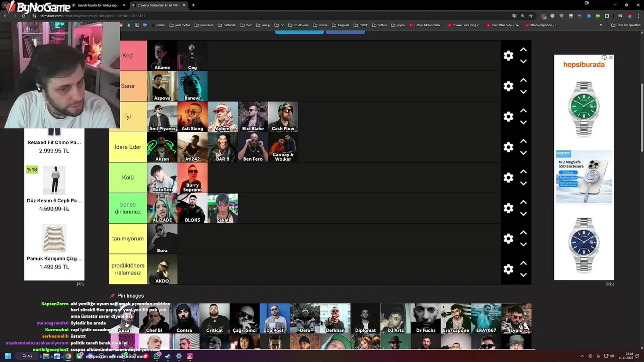The width and height of the screenshot is (644, 362).
Task: Open settings gear for Kötü tier
Action: coord(508,177)
